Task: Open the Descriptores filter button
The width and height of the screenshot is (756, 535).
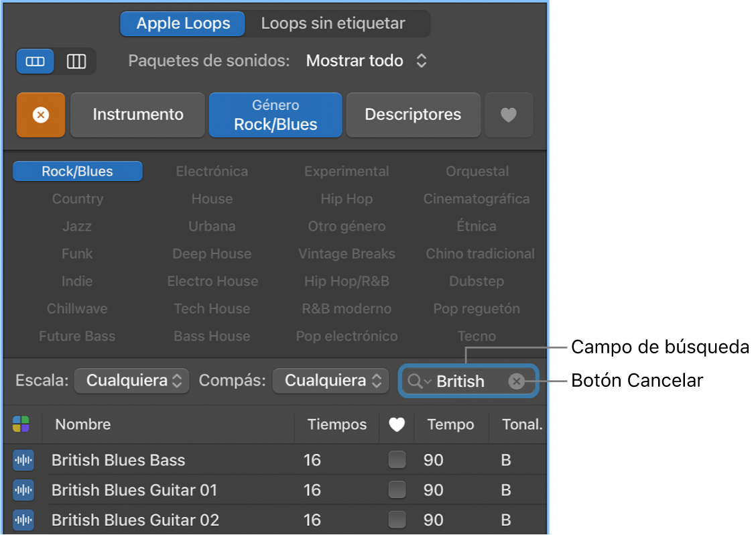Action: click(413, 115)
